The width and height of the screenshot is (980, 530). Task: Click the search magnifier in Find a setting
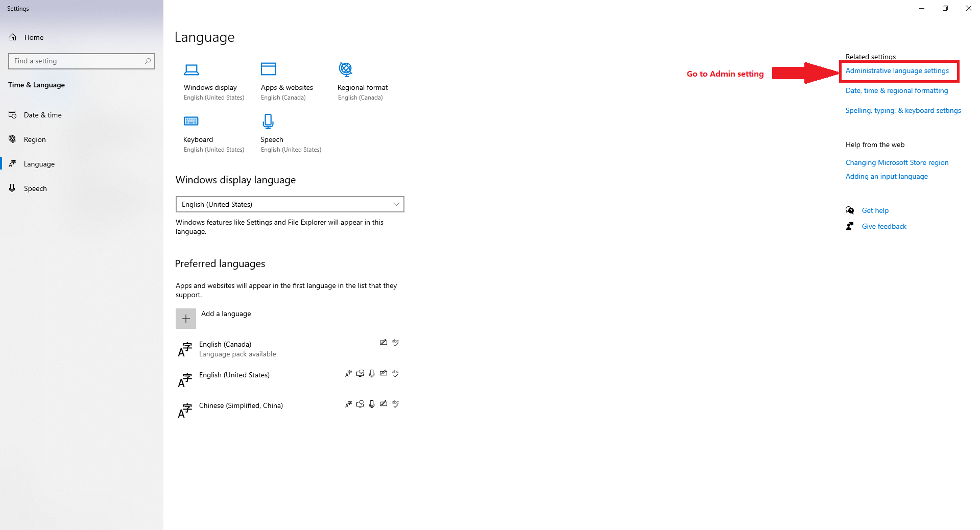coord(148,61)
